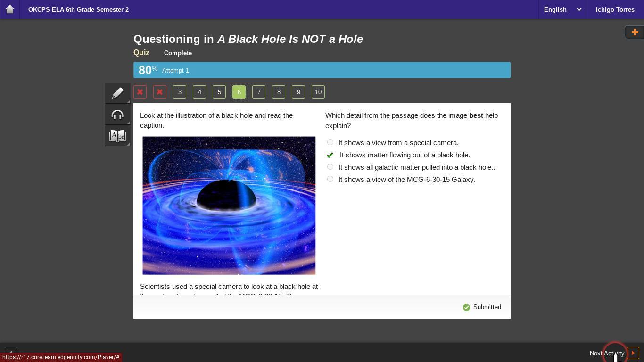Viewport: 644px width, 362px height.
Task: Go to question 4
Action: (199, 92)
